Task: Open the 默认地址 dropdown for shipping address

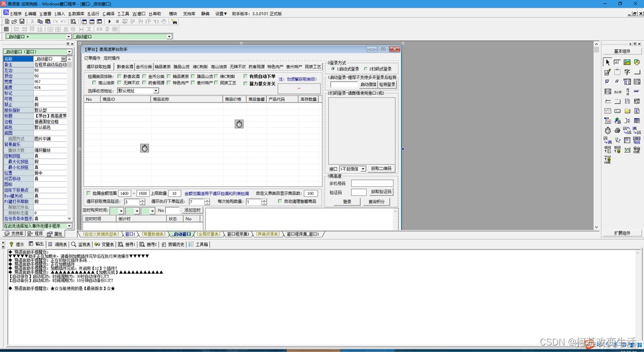Action: pos(156,91)
